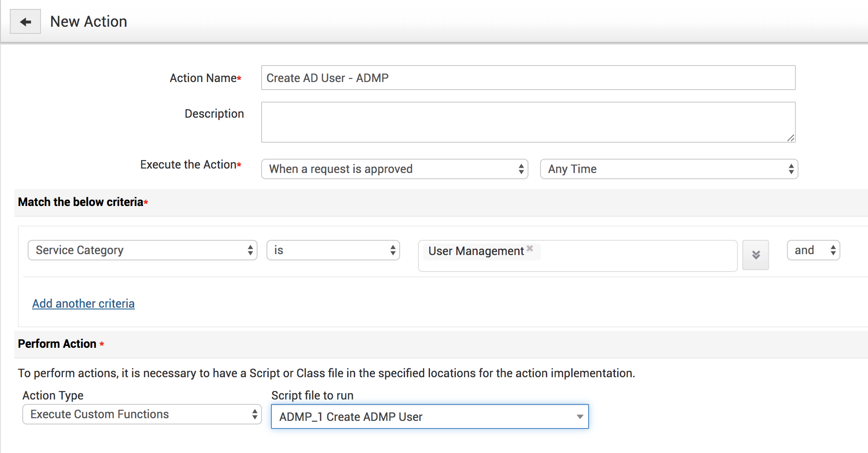
Task: Grab the Description box resize handle
Action: [790, 138]
